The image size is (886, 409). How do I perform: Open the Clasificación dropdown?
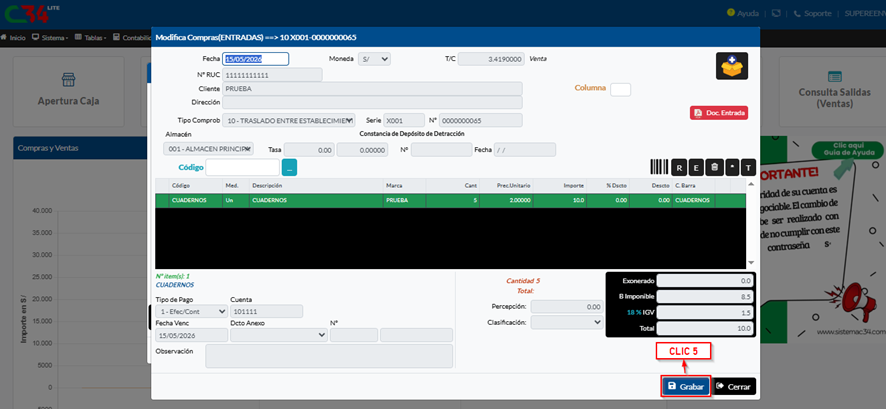tap(567, 322)
